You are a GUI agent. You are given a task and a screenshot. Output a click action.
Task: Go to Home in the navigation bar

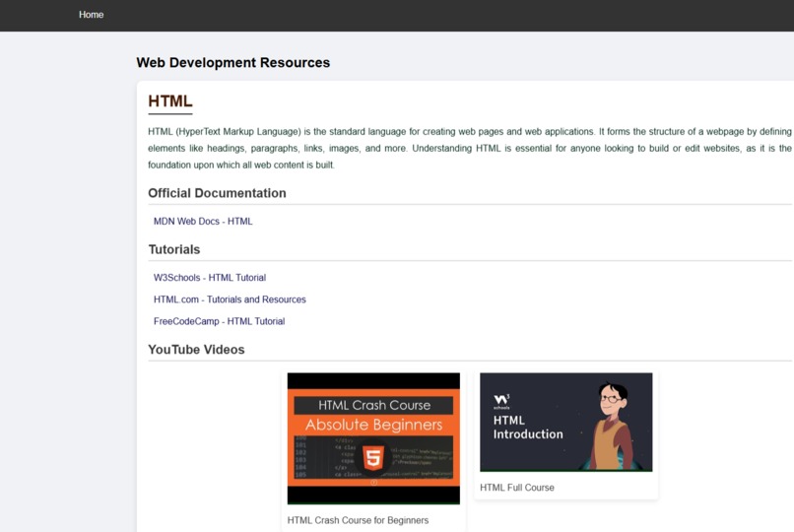pyautogui.click(x=92, y=15)
